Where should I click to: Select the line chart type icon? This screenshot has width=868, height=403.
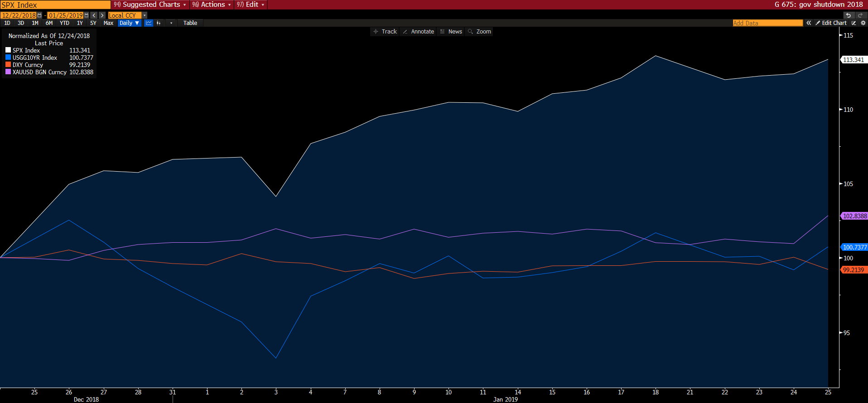pyautogui.click(x=149, y=23)
